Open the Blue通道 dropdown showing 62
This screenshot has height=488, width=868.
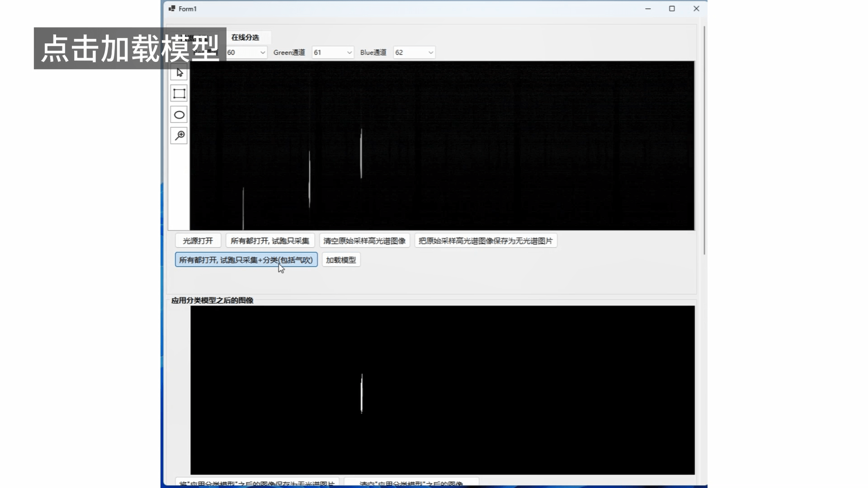click(414, 53)
